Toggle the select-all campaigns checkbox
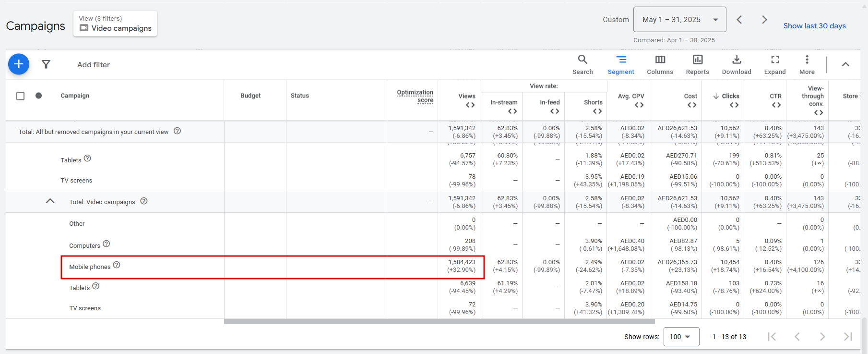 point(21,96)
